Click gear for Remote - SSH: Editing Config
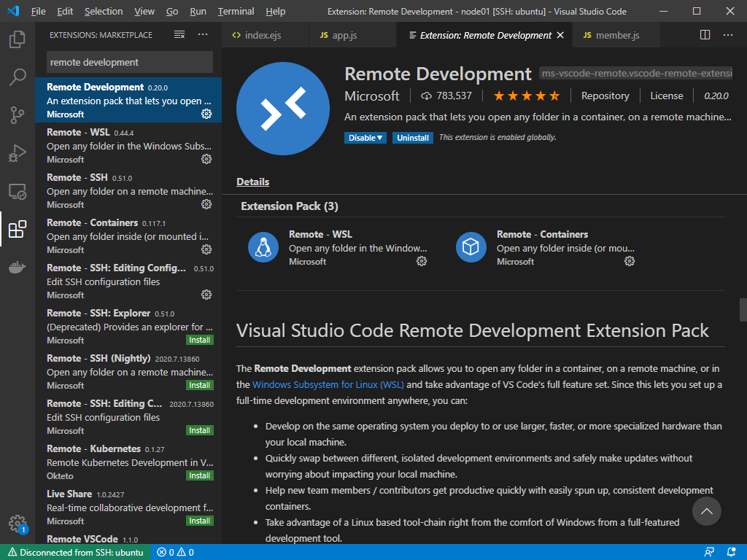This screenshot has width=747, height=560. coord(206,295)
